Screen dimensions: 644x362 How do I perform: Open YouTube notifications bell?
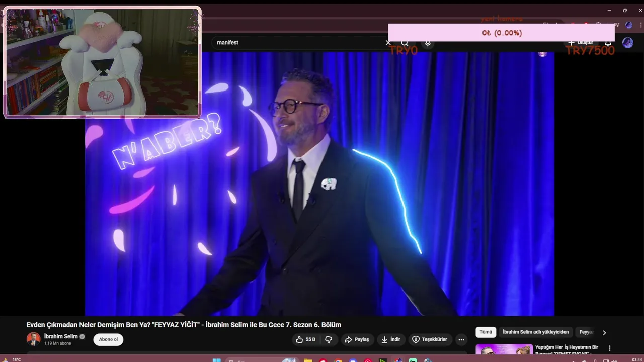[608, 43]
